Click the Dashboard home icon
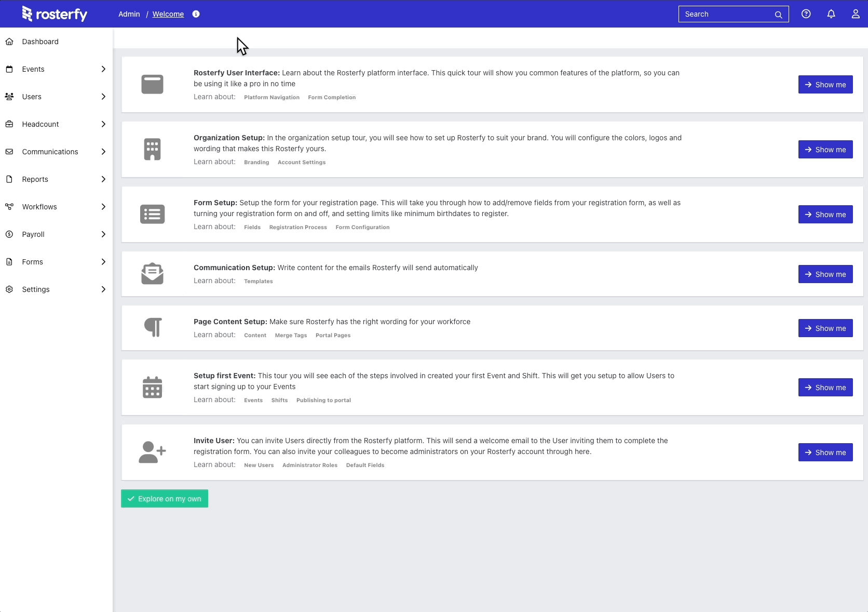This screenshot has height=612, width=868. 9,42
